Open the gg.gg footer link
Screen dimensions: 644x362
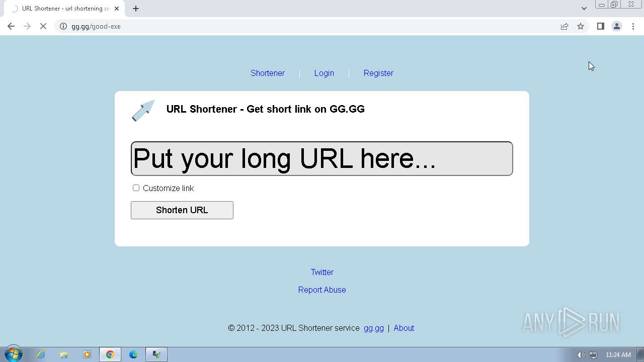tap(374, 328)
